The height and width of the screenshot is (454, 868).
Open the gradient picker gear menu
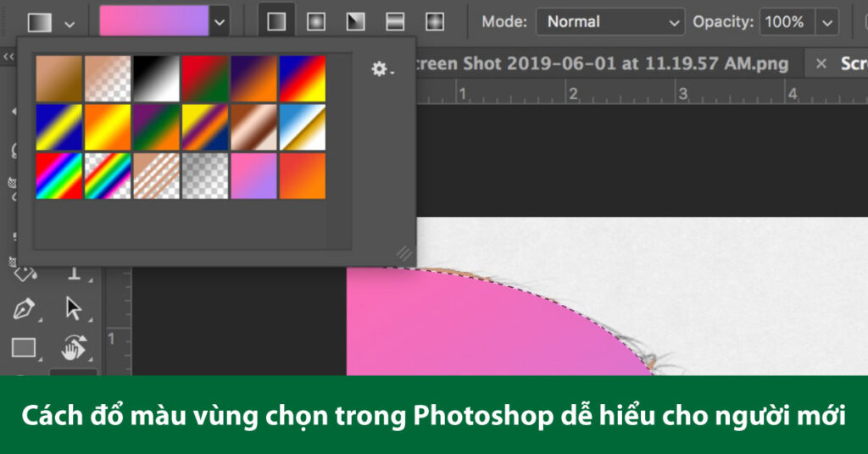coord(382,69)
